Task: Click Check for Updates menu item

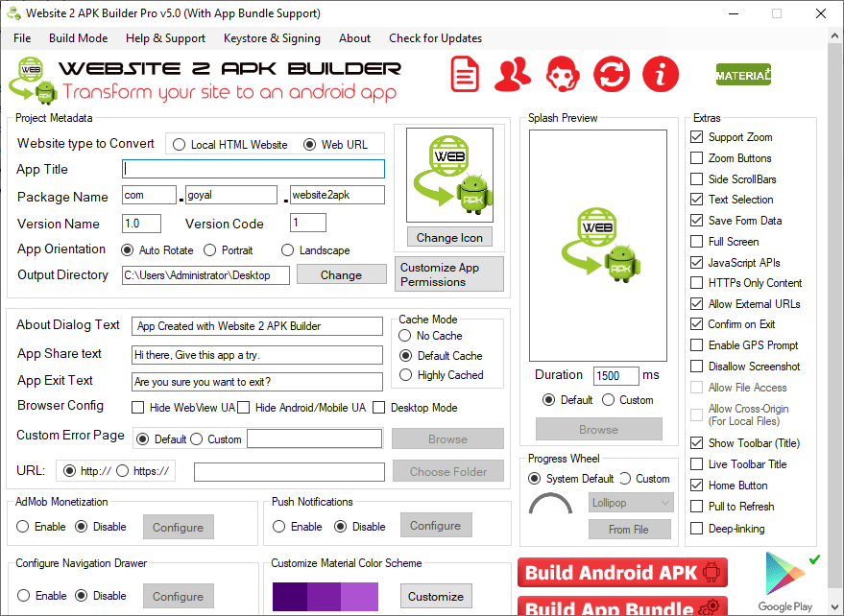Action: (436, 38)
